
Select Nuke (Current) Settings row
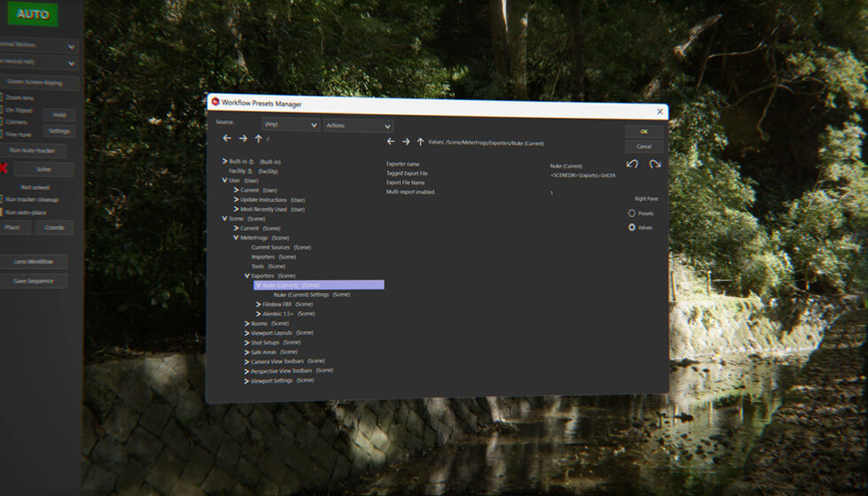tap(312, 294)
